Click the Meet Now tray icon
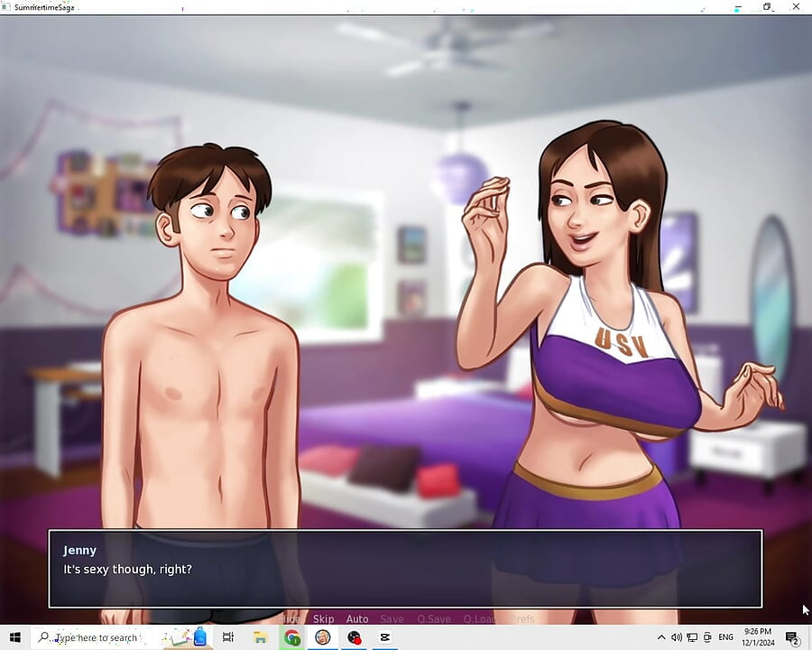812x650 pixels. [x=707, y=637]
